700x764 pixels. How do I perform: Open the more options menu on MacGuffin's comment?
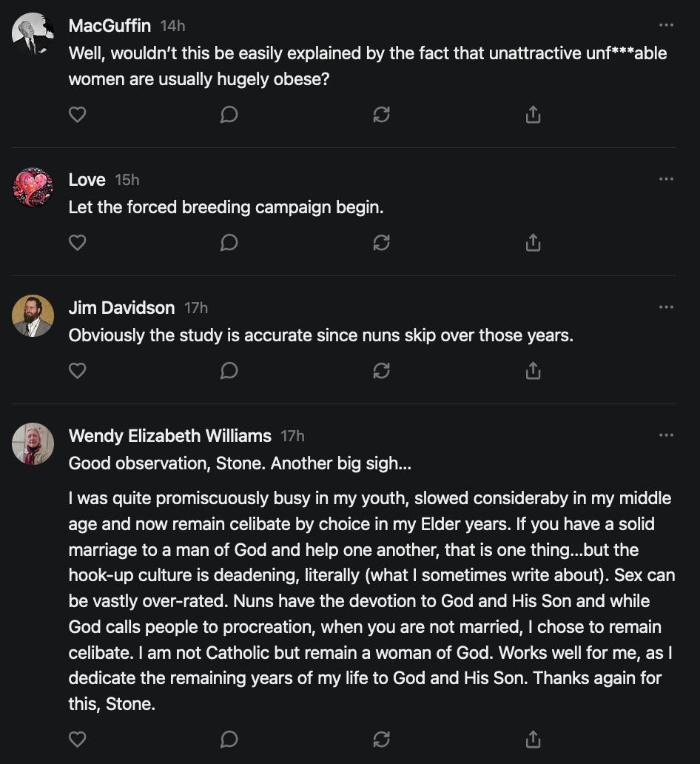click(666, 25)
